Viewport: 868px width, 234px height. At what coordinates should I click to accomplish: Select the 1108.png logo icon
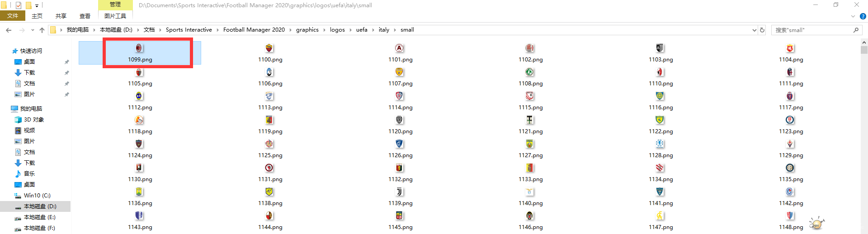530,72
